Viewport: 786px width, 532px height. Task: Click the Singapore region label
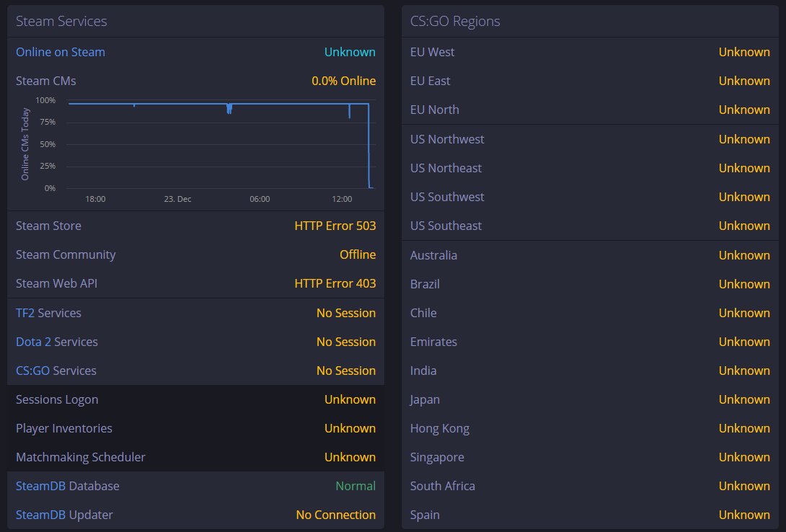(437, 457)
